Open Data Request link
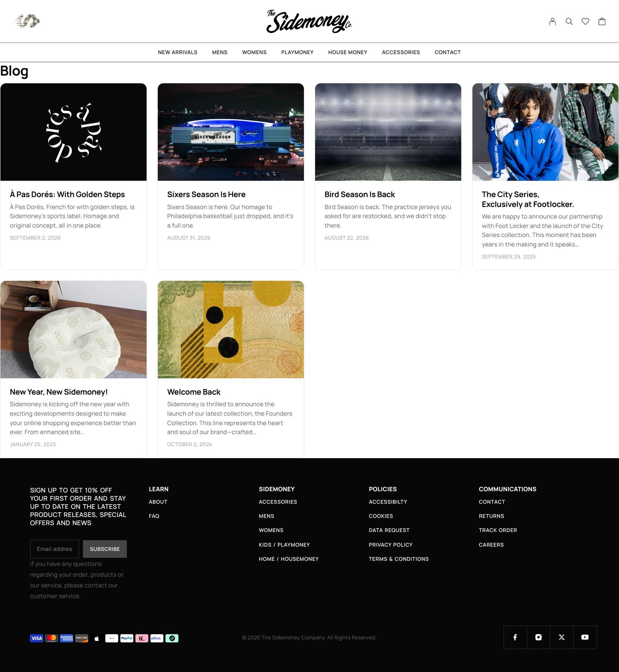This screenshot has width=619, height=672. tap(389, 530)
